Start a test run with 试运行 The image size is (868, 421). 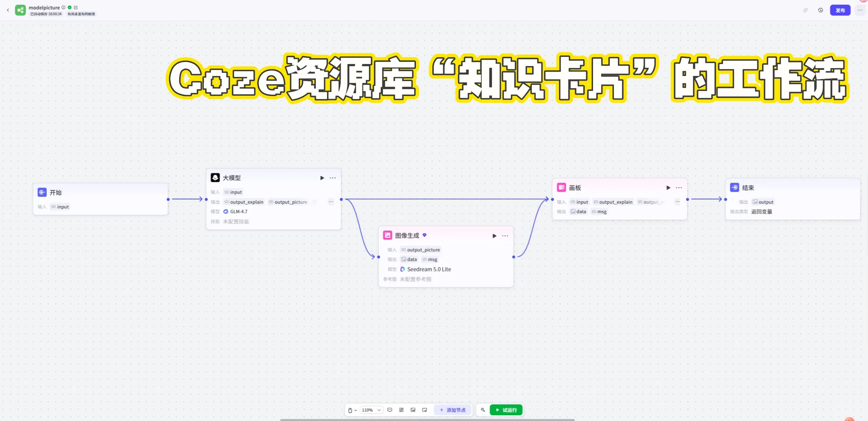[x=506, y=410]
